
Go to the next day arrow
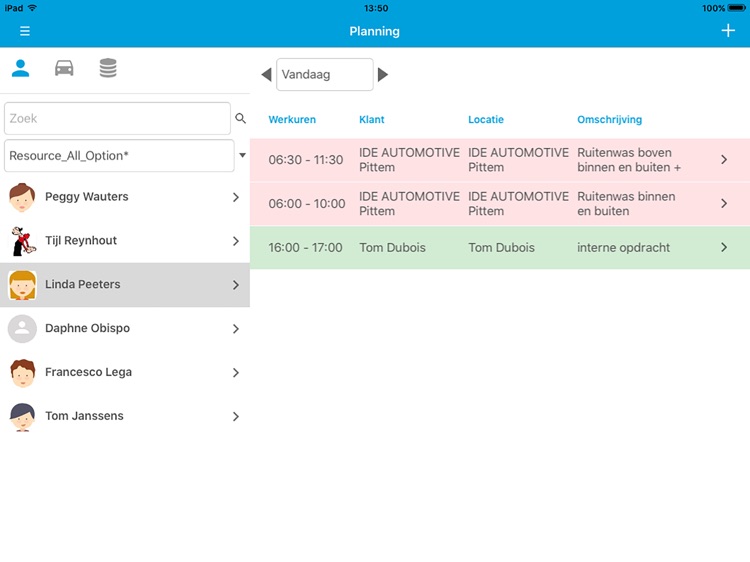(383, 75)
